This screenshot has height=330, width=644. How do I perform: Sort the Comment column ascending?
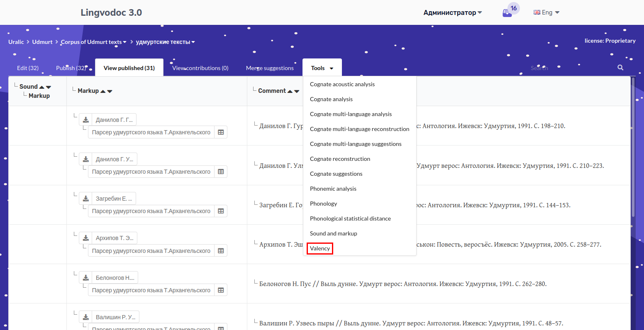pyautogui.click(x=290, y=91)
